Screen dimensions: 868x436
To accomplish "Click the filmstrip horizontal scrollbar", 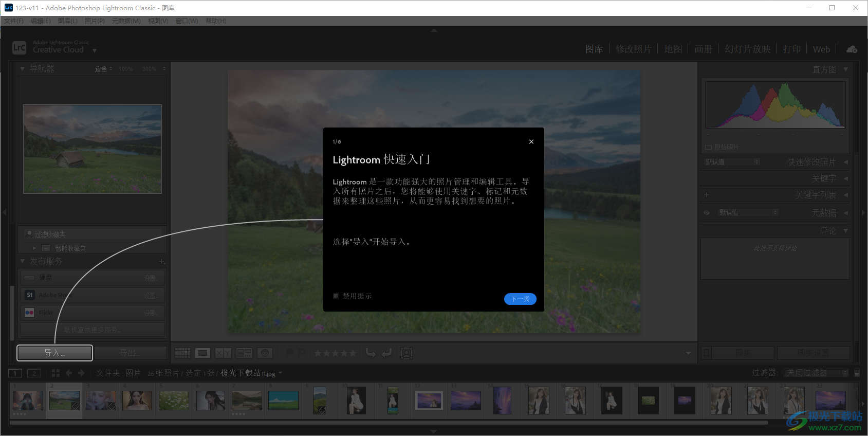I will 389,423.
